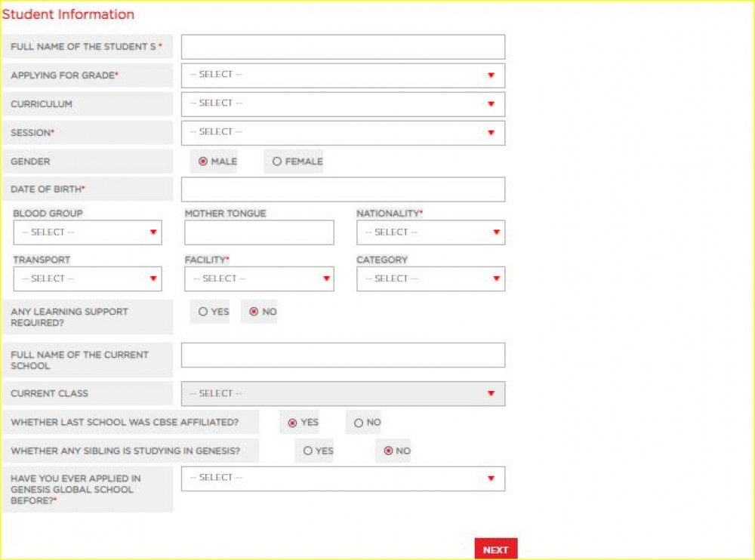Click the Full Name of Current School field

[x=343, y=355]
